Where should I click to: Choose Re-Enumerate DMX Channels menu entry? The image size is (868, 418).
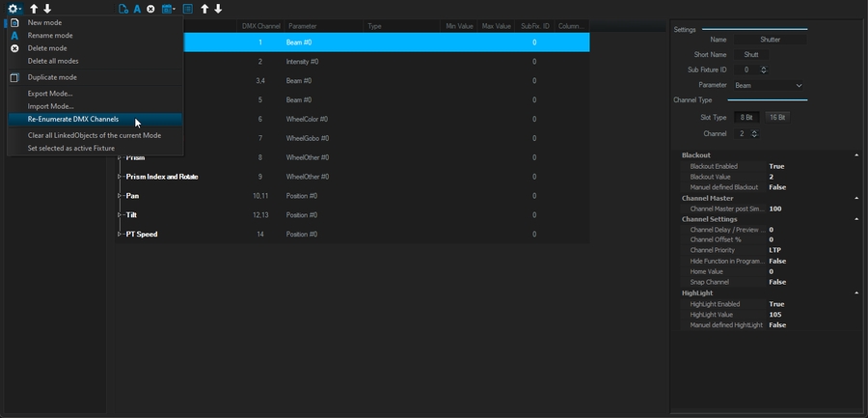point(73,120)
